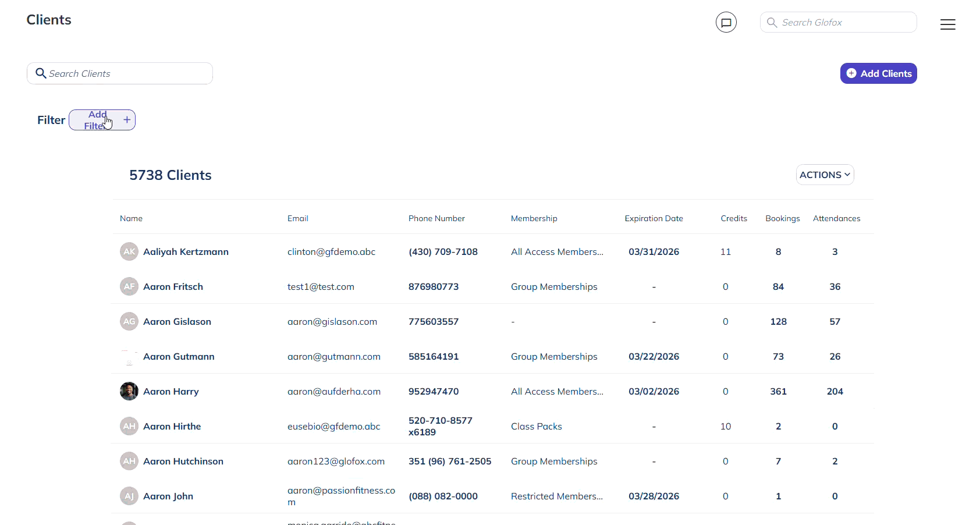Click email test1@test.com
Screen dimensions: 980x525
point(321,286)
